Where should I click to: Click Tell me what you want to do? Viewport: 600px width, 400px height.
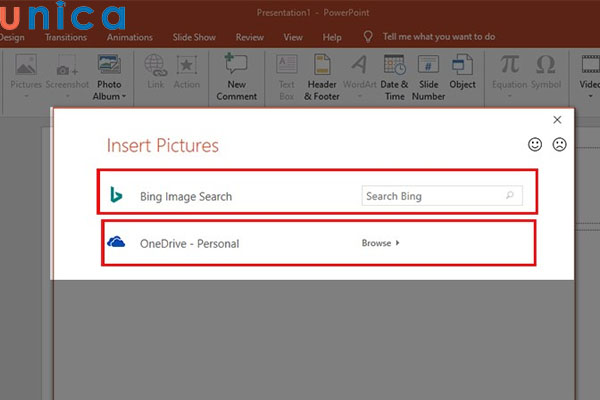click(x=439, y=37)
